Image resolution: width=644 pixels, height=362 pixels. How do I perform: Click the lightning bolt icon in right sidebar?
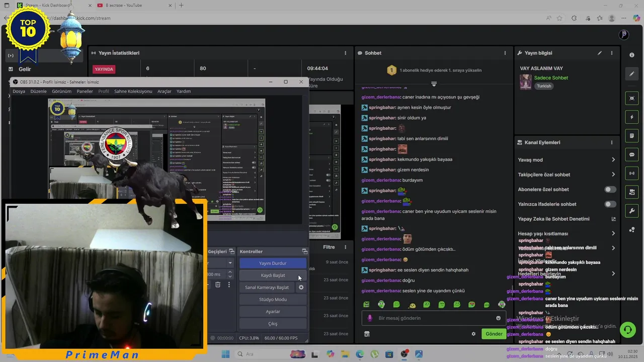pyautogui.click(x=632, y=117)
